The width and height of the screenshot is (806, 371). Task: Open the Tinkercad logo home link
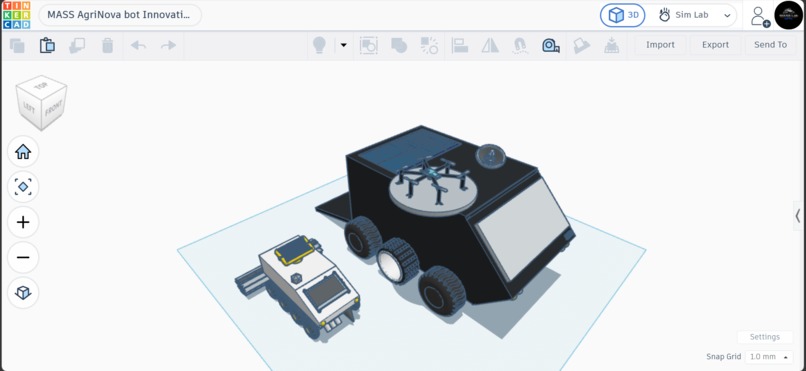click(x=16, y=15)
